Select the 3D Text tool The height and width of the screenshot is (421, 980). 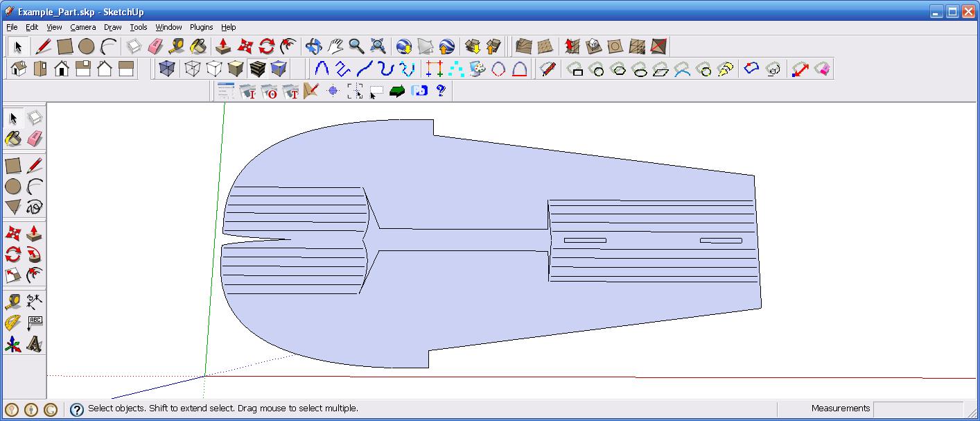pos(34,344)
